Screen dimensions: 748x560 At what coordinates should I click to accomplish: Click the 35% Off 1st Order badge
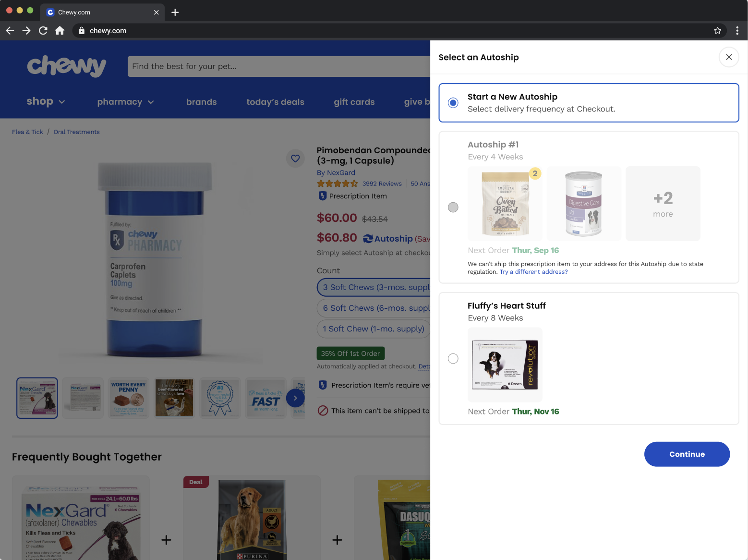[350, 353]
